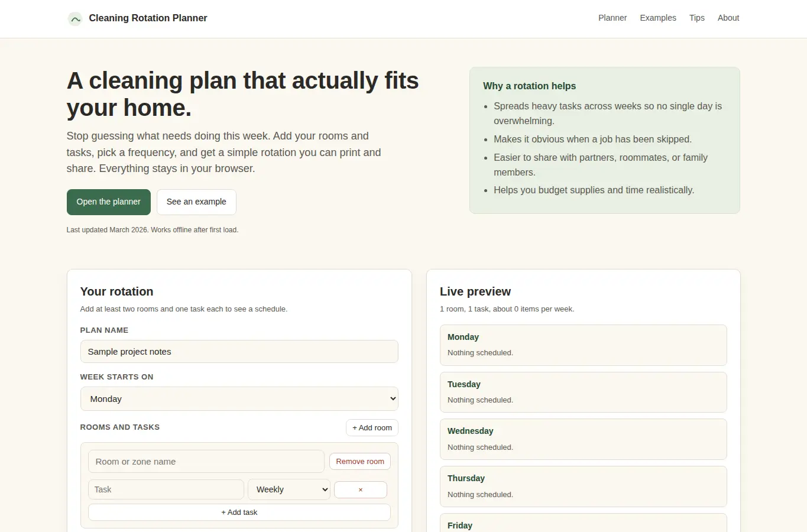
Task: Select the Thursday card in Live preview
Action: coord(584,486)
